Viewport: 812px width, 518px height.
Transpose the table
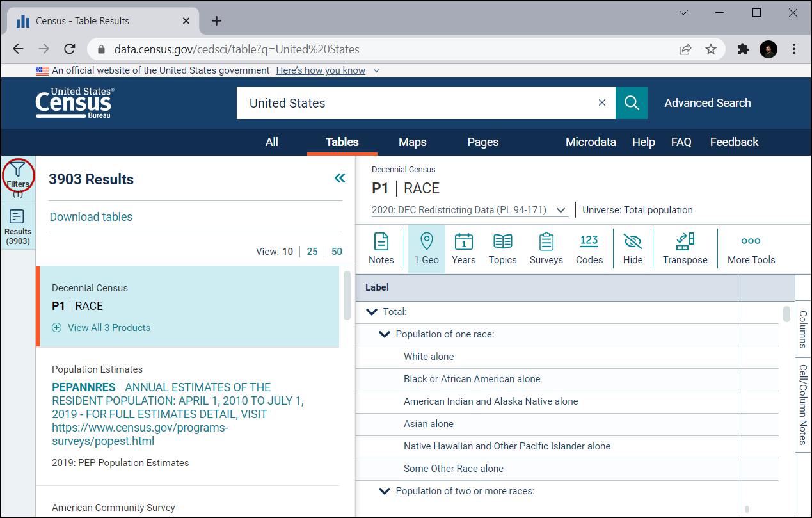685,248
